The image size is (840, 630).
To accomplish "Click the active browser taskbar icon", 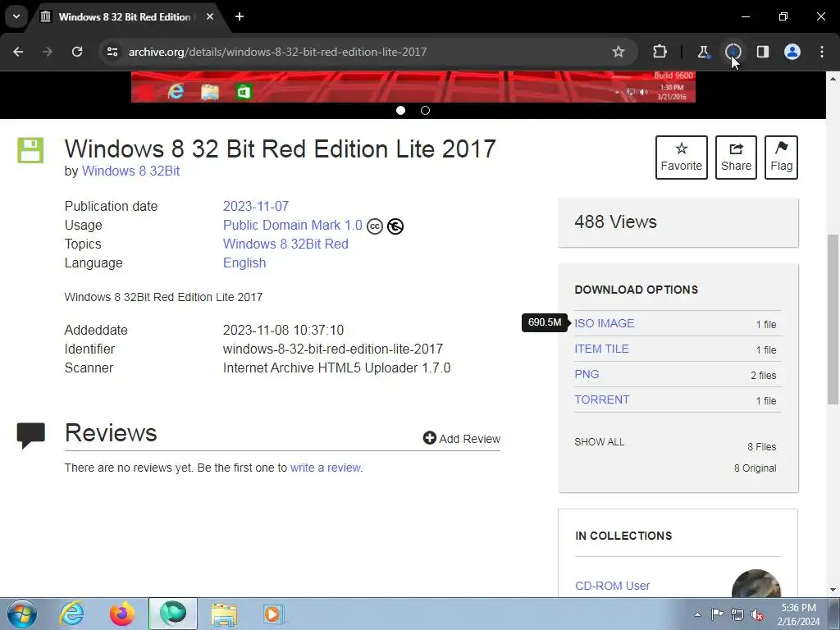I will (x=172, y=614).
